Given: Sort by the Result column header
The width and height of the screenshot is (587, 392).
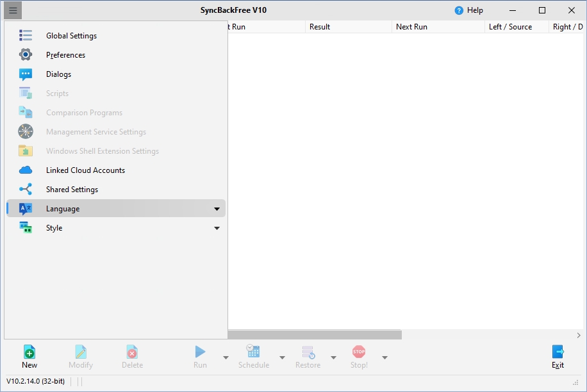Looking at the screenshot, I should click(x=320, y=27).
